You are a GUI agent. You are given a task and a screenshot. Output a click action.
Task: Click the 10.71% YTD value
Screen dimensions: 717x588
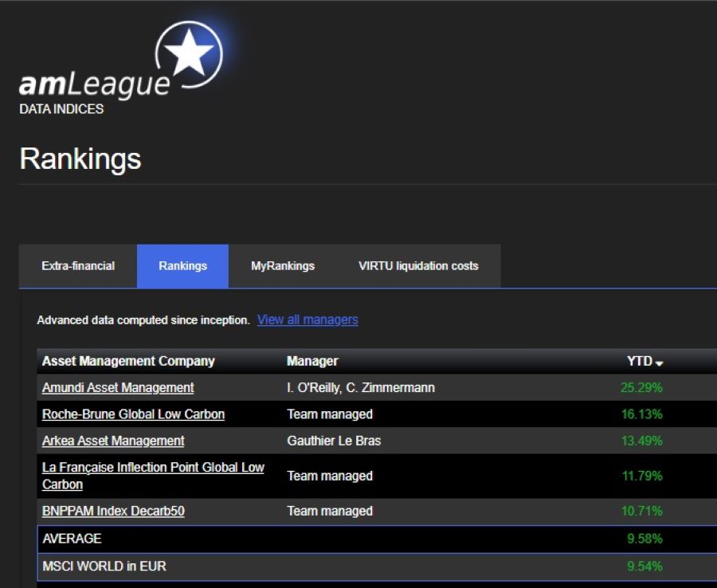641,511
